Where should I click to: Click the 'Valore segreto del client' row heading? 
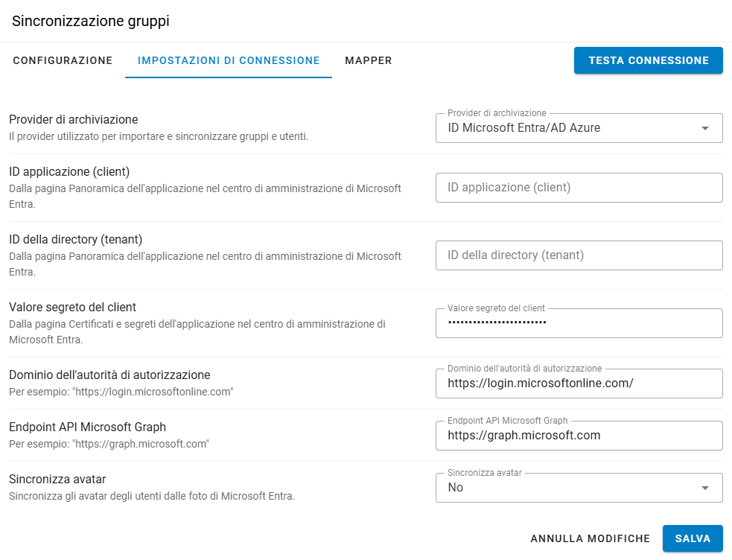point(72,307)
